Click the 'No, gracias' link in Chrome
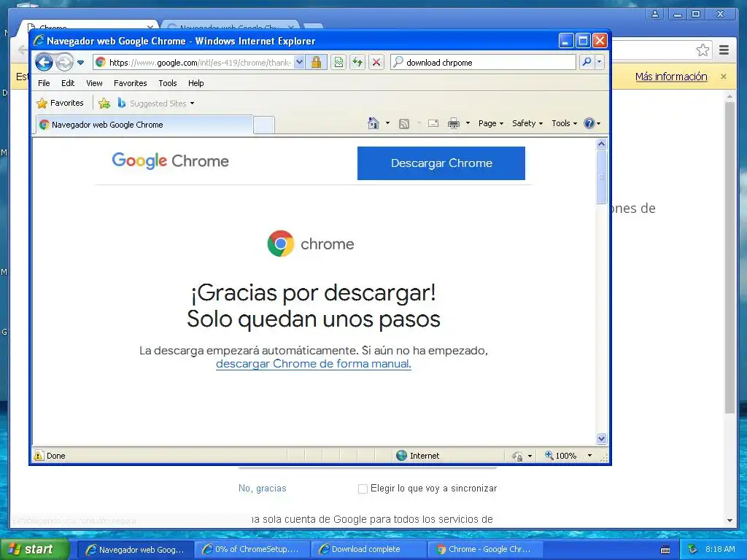 (x=263, y=488)
